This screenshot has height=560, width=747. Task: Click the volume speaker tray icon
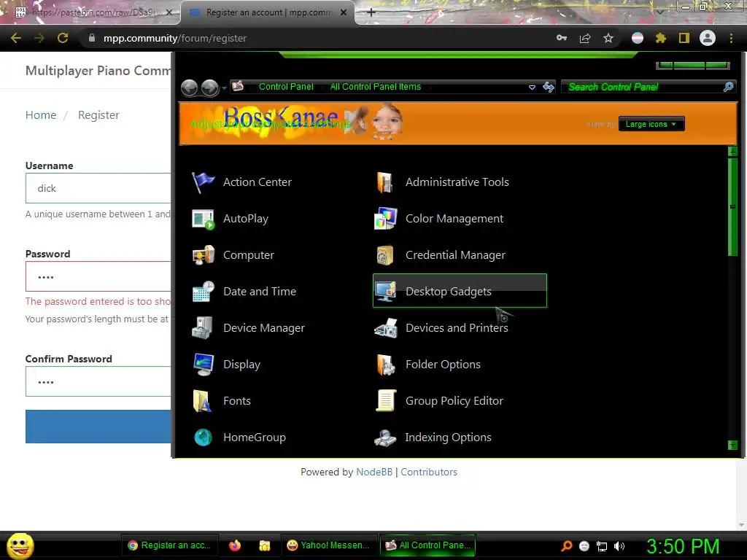click(619, 546)
